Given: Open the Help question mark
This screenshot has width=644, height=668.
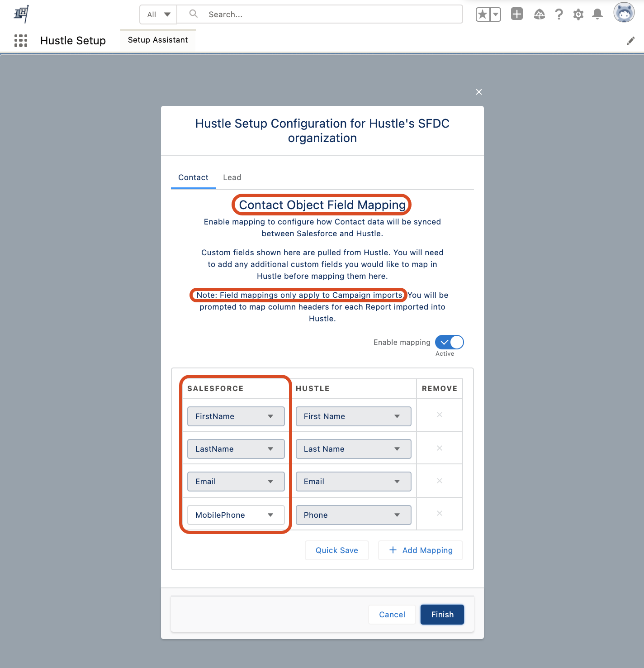Looking at the screenshot, I should (x=559, y=14).
